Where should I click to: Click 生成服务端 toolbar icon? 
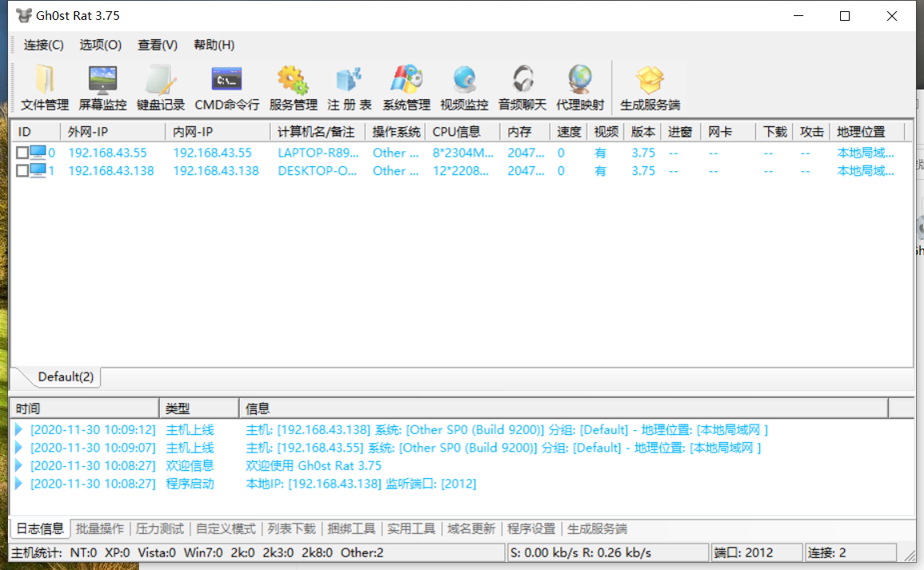650,88
